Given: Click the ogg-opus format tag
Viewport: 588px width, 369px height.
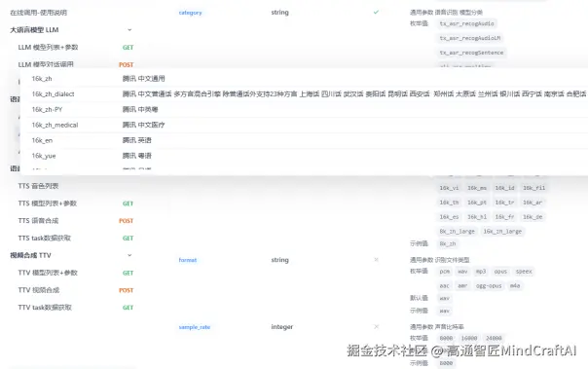Looking at the screenshot, I should (489, 285).
